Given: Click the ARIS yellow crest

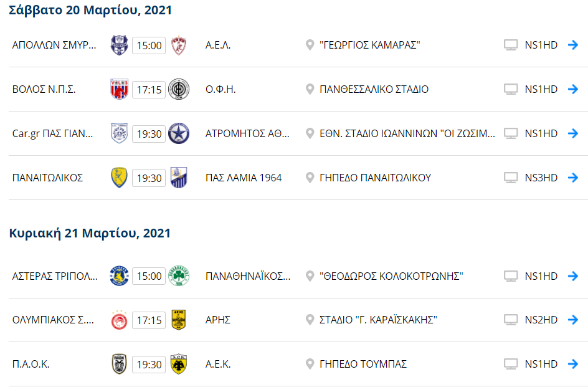Looking at the screenshot, I should (x=179, y=320).
